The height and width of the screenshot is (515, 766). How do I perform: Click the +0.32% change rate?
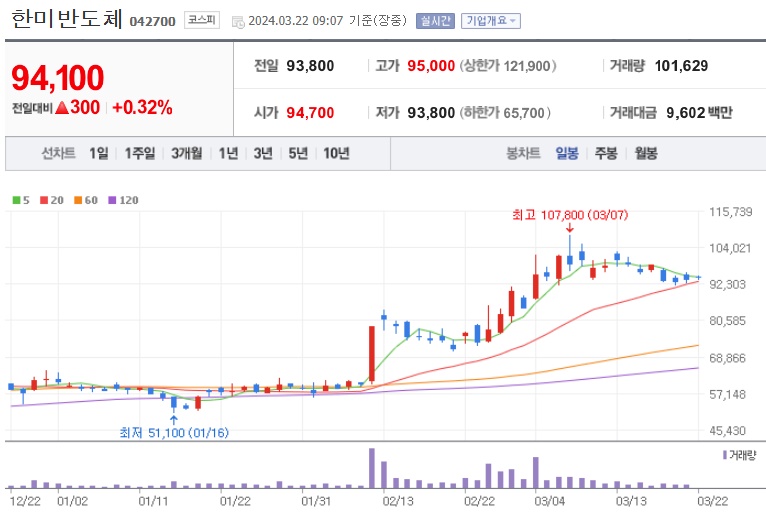tap(142, 107)
